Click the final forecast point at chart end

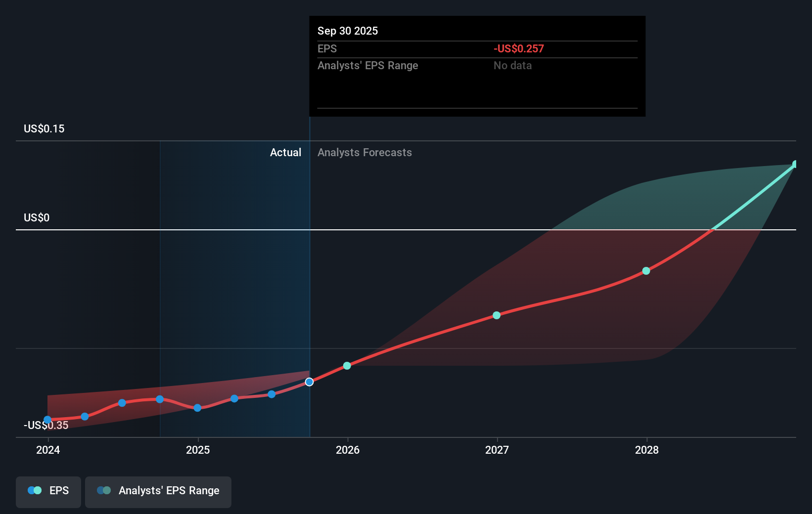pos(795,164)
